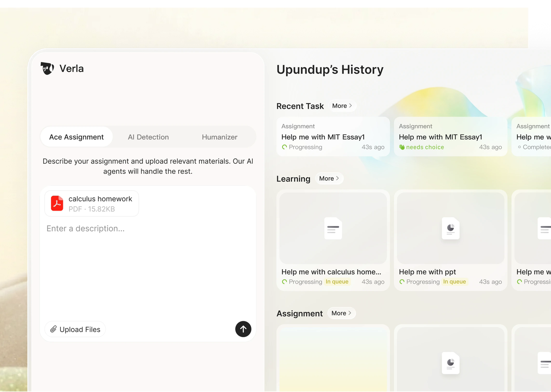
Task: Switch to the Humanizer tab
Action: (220, 137)
